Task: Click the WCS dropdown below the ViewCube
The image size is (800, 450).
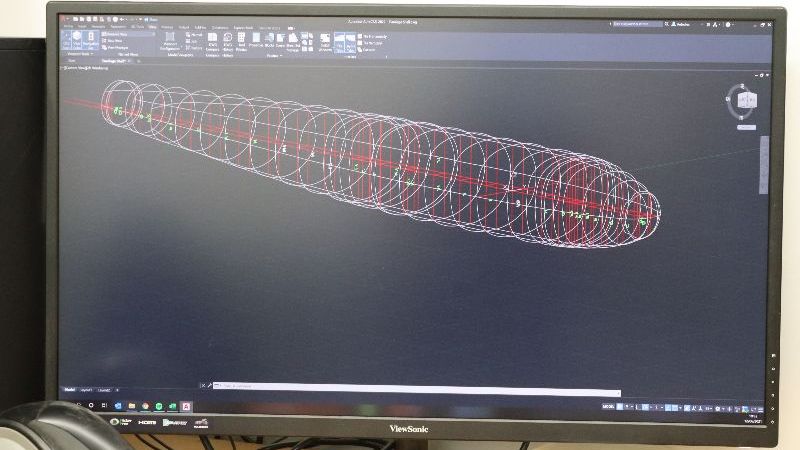Action: click(746, 128)
